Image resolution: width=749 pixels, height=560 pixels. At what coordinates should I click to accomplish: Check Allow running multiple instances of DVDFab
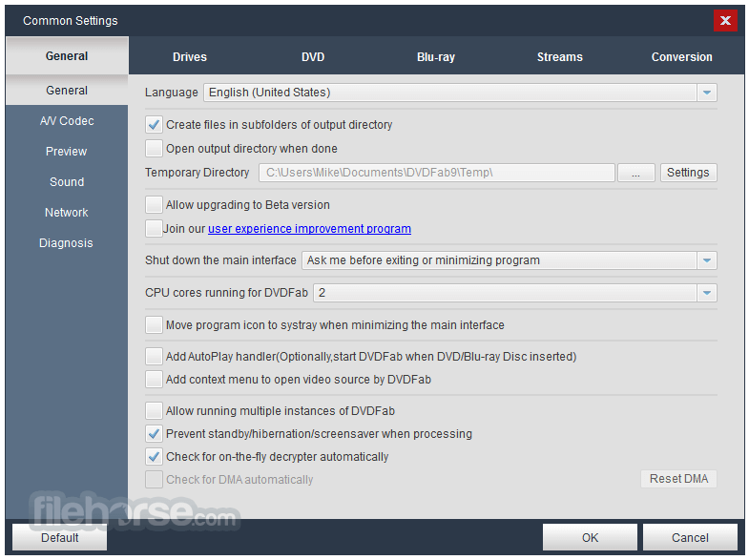pos(154,410)
